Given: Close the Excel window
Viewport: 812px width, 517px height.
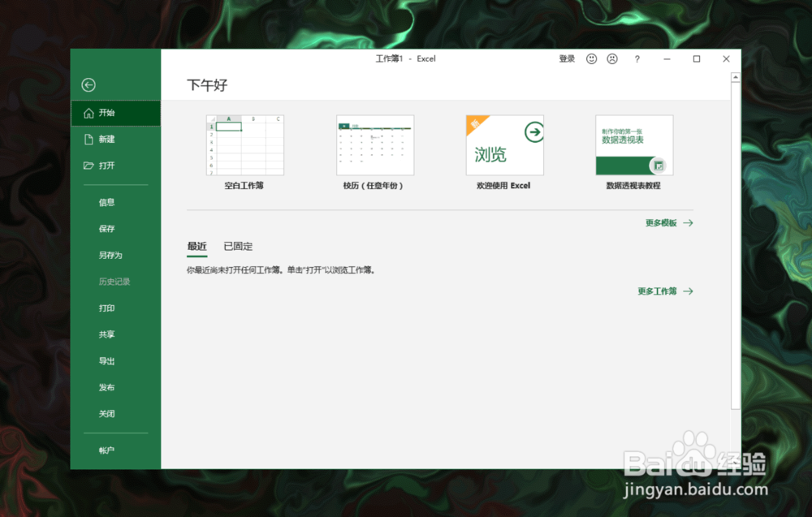Looking at the screenshot, I should click(x=726, y=59).
